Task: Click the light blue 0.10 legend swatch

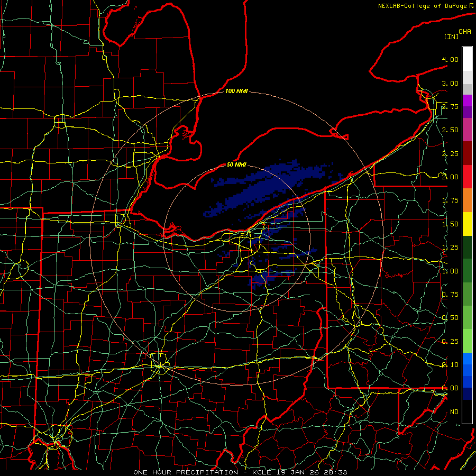Action: (x=467, y=359)
